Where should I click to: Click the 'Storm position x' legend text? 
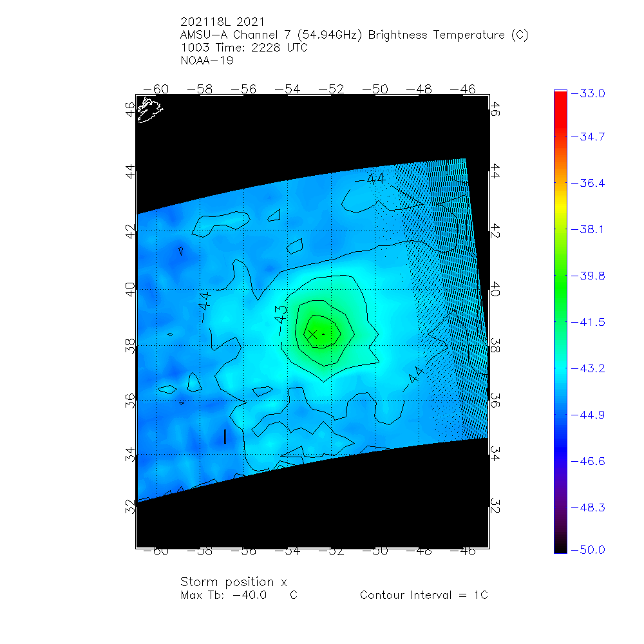point(233,582)
